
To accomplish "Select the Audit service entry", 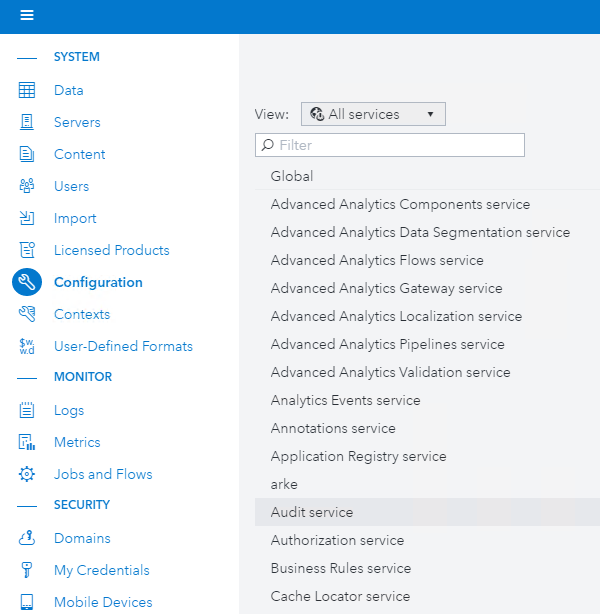I will 312,512.
